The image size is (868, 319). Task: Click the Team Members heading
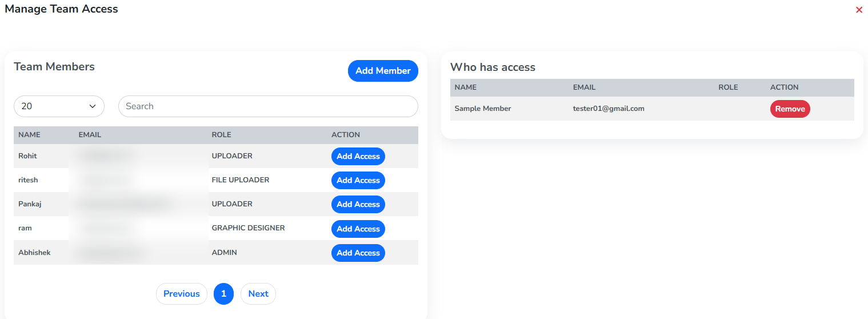[x=54, y=67]
